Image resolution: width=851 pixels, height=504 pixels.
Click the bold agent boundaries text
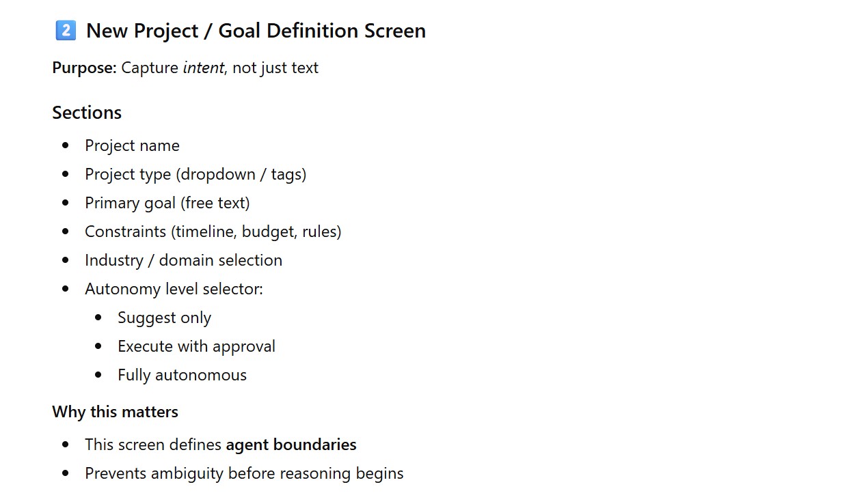(291, 445)
